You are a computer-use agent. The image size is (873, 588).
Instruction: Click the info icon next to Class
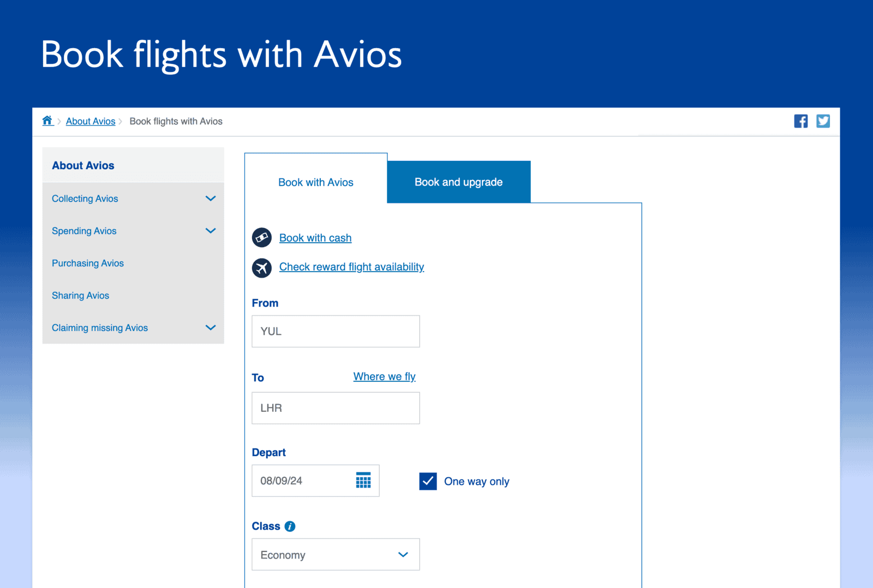point(290,526)
